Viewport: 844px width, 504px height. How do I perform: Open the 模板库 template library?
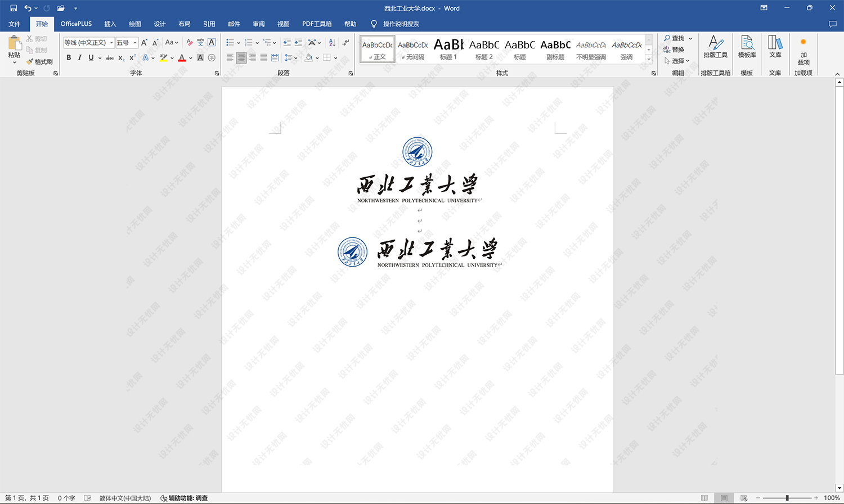pyautogui.click(x=747, y=47)
